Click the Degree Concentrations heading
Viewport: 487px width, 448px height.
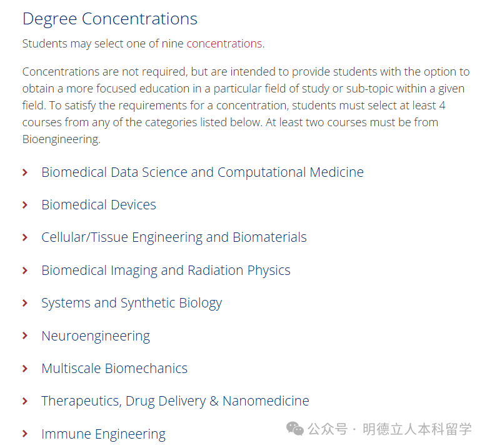(x=109, y=19)
